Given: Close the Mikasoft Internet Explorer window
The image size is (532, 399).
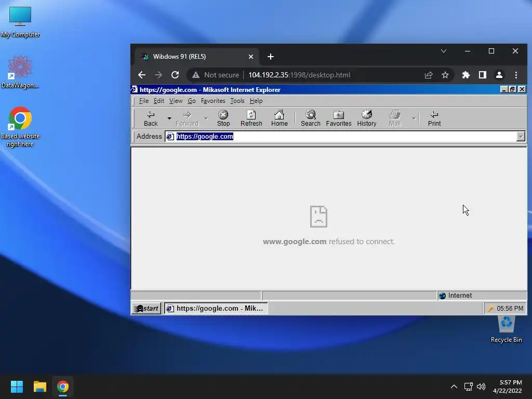Looking at the screenshot, I should pos(522,89).
